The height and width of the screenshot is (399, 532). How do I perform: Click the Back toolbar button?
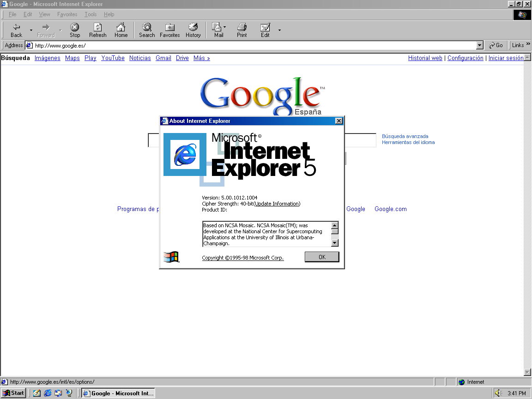pos(16,30)
